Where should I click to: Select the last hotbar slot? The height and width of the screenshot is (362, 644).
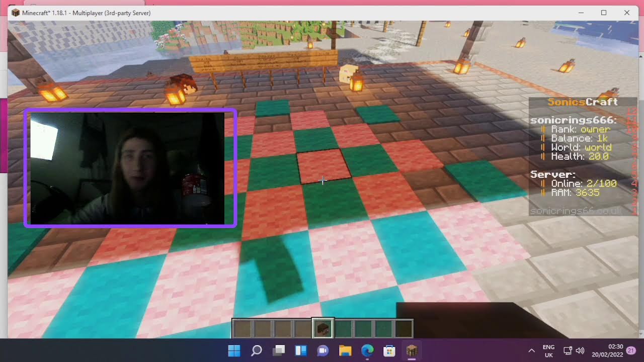pyautogui.click(x=403, y=329)
